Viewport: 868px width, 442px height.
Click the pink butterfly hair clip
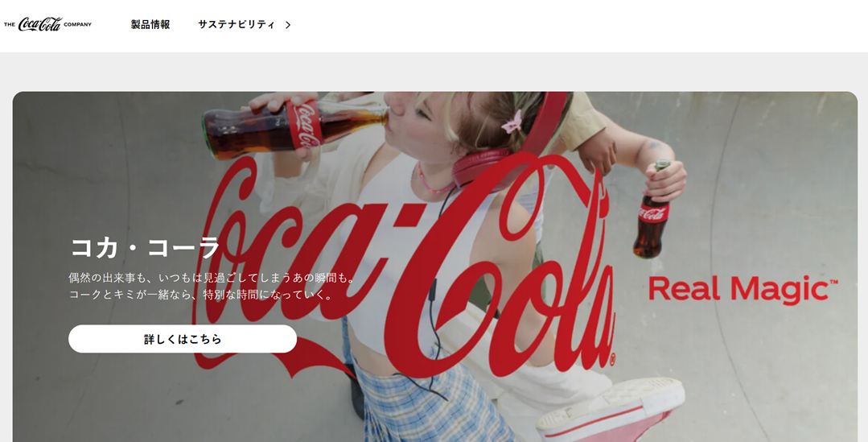coord(512,122)
